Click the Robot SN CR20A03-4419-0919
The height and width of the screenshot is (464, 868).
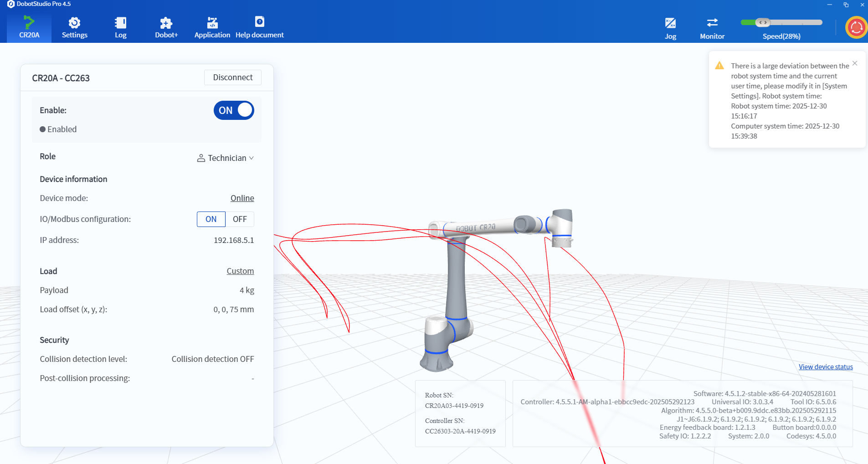(x=454, y=406)
